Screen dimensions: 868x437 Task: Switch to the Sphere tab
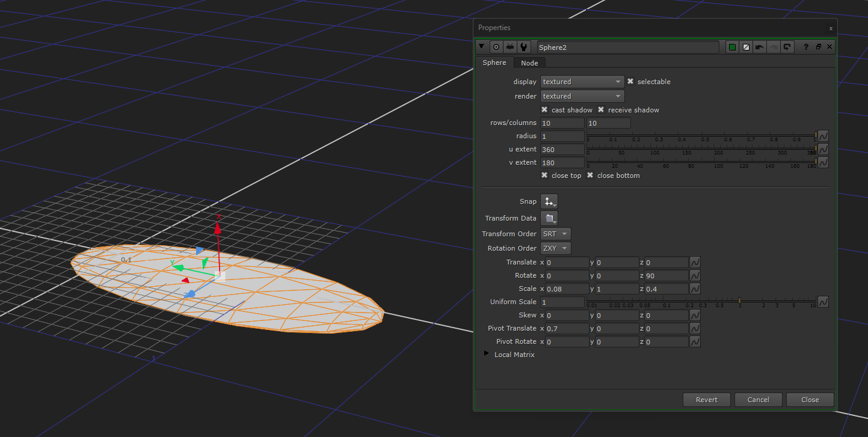pyautogui.click(x=494, y=63)
